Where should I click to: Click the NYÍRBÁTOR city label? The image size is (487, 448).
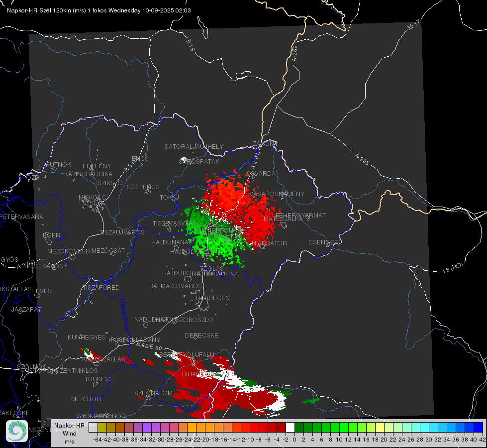(x=269, y=243)
